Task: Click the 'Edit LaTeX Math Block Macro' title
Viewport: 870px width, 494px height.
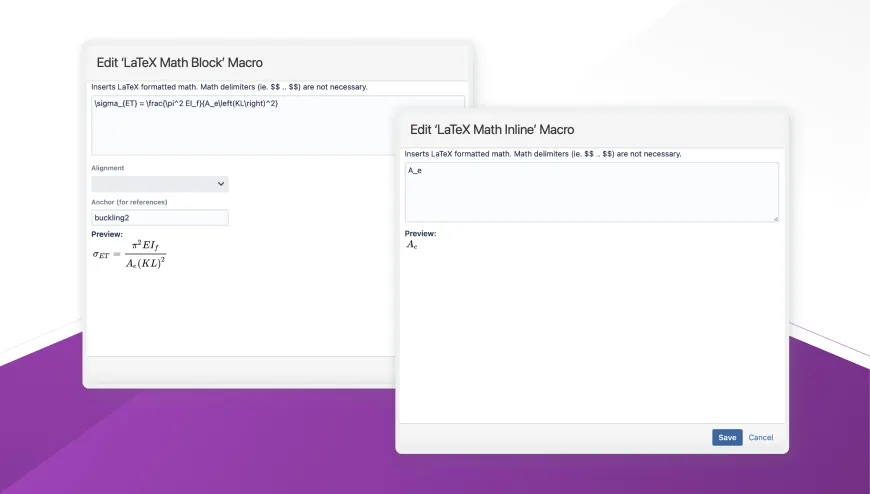Action: [180, 63]
